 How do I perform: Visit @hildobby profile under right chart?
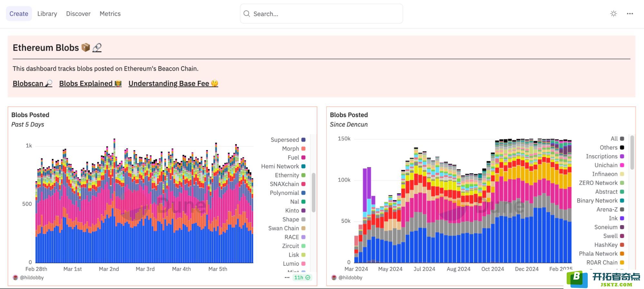(350, 277)
